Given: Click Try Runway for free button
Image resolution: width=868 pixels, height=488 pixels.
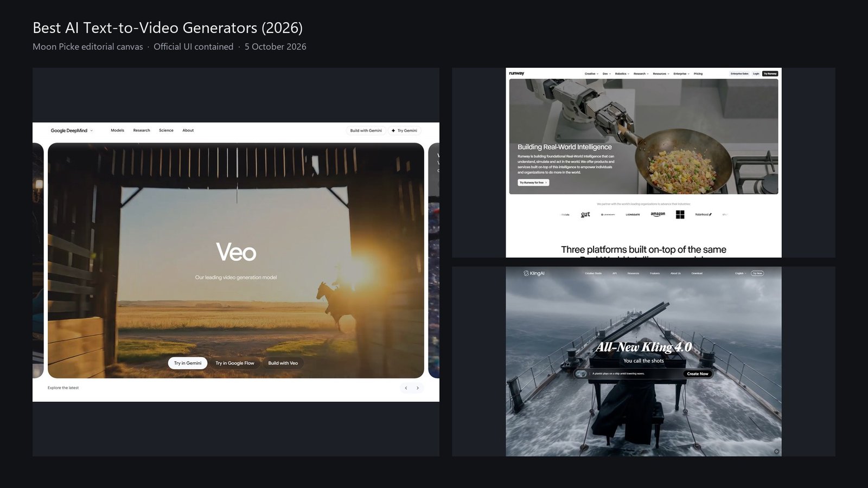Looking at the screenshot, I should (x=533, y=183).
